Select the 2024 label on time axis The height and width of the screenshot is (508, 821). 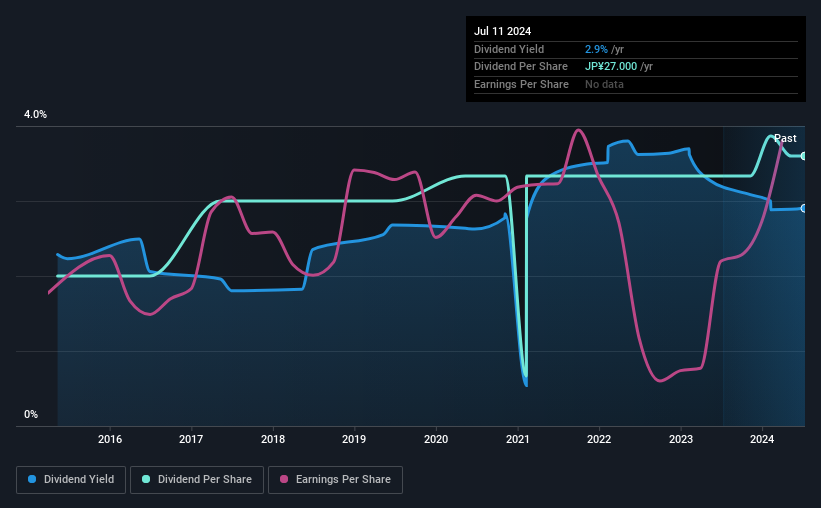(x=762, y=439)
